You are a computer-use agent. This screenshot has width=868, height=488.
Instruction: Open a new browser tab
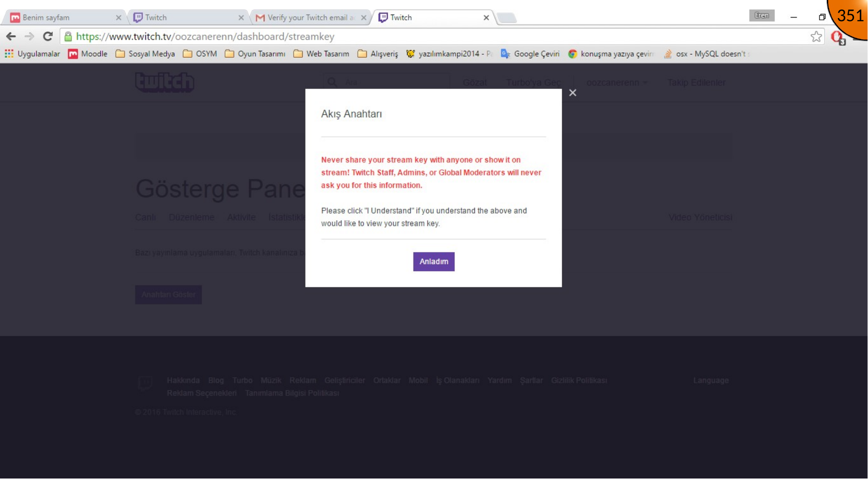point(507,18)
